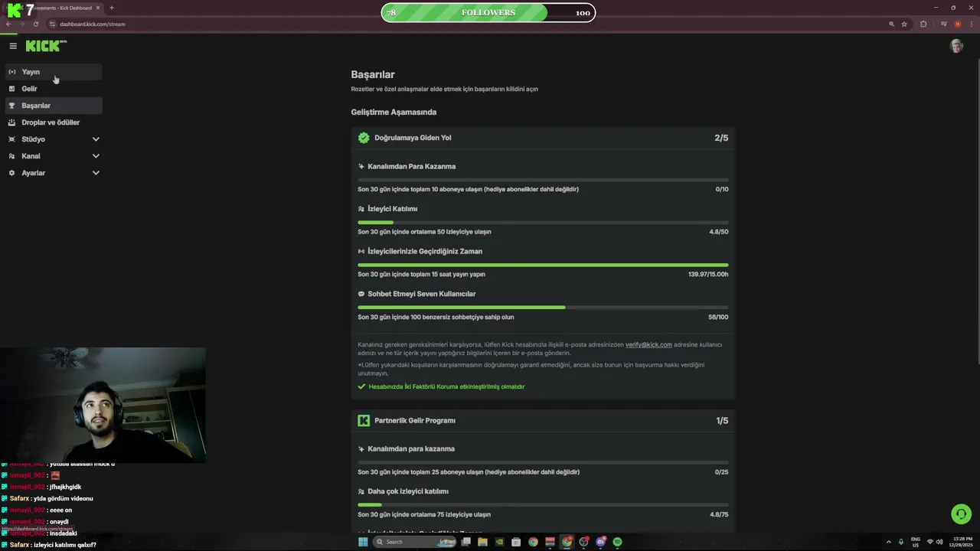Screen dimensions: 980x551
Task: Click the Yayın broadcast icon in the sidebar
Action: pyautogui.click(x=12, y=72)
